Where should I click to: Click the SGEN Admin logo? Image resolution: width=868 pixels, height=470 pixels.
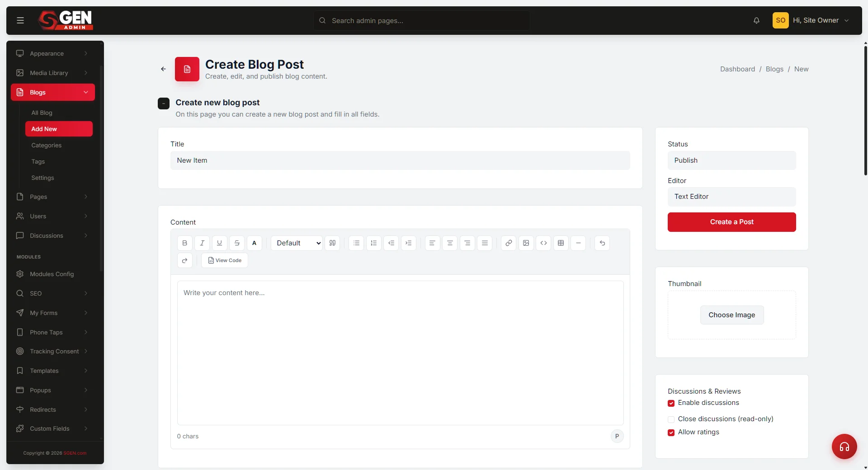tap(66, 20)
